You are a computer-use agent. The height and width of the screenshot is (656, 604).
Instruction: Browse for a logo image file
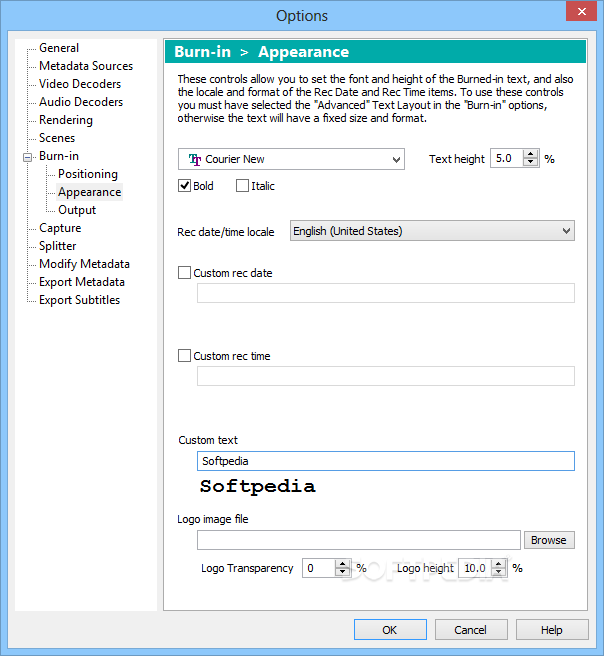549,540
